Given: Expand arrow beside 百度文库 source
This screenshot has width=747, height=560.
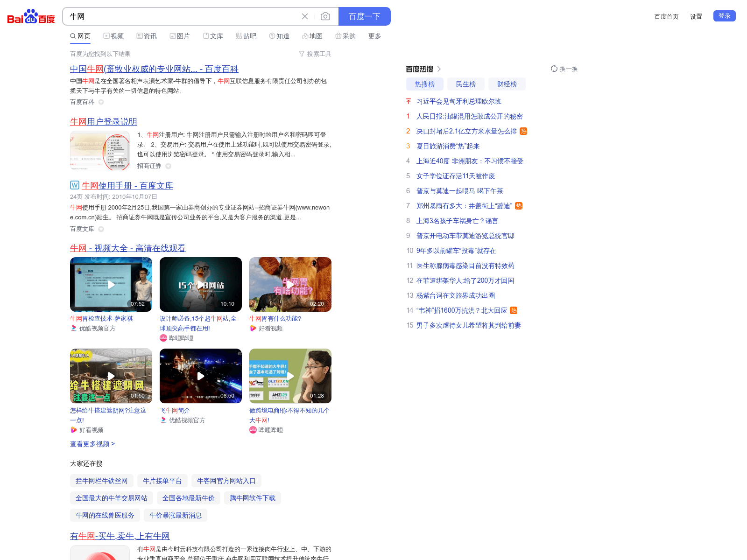Looking at the screenshot, I should pyautogui.click(x=101, y=229).
